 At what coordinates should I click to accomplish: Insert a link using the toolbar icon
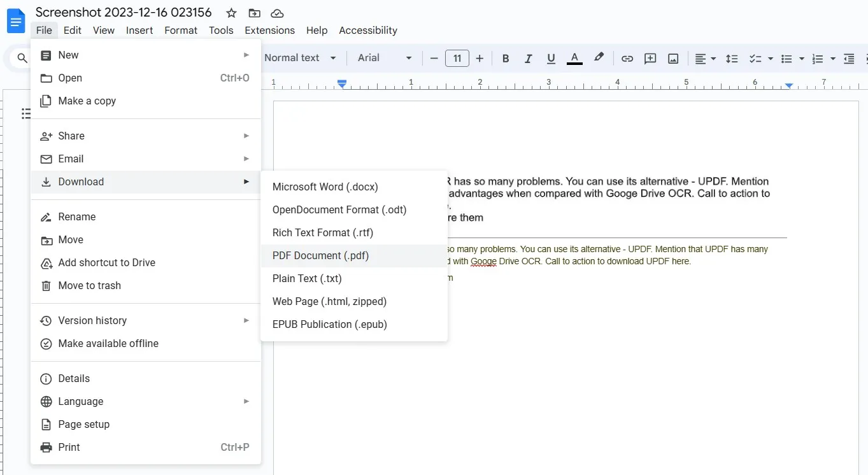tap(627, 58)
